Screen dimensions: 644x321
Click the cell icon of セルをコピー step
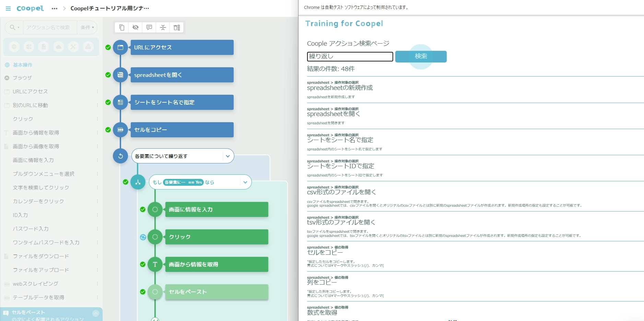click(x=120, y=130)
